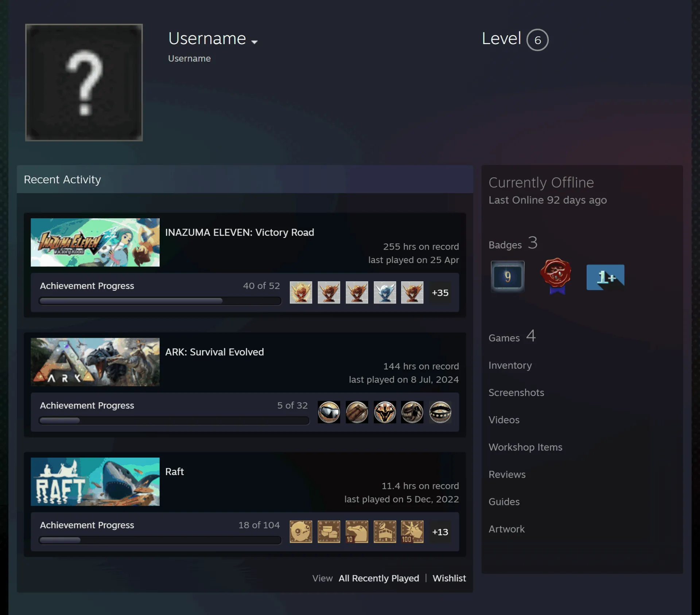Screen dimensions: 700x615
Task: Open the blue 1+ game collector badge
Action: 605,277
